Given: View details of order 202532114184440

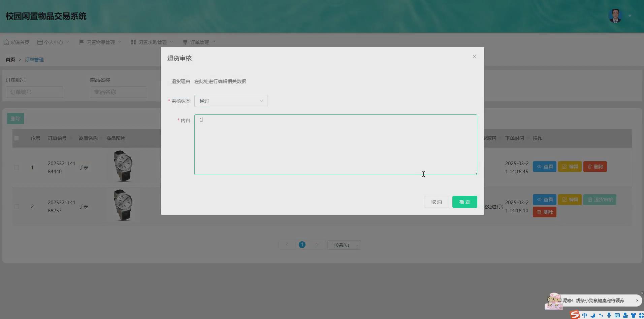Looking at the screenshot, I should pos(544,166).
